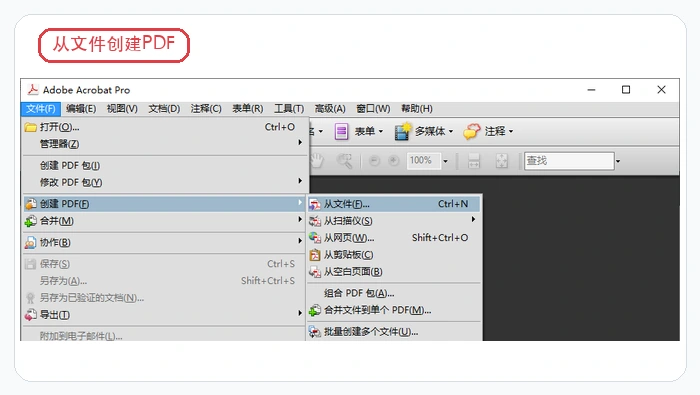700x395 pixels.
Task: Click the 从文件(F)... icon
Action: tap(315, 204)
